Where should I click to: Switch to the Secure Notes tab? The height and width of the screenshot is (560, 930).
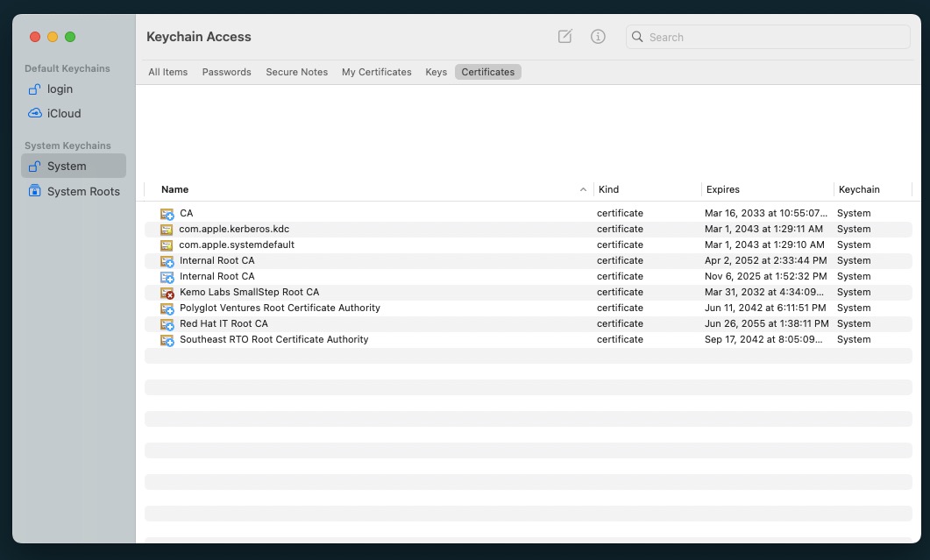point(296,72)
